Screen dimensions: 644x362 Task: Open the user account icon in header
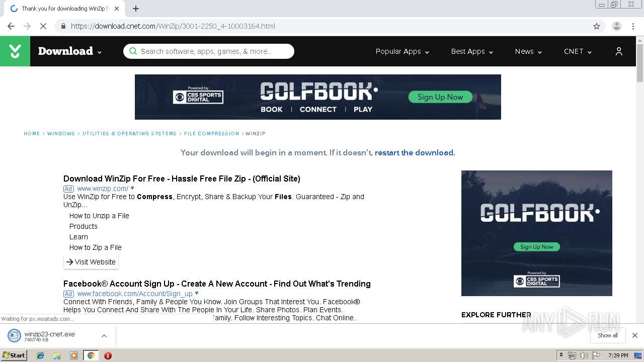click(619, 51)
